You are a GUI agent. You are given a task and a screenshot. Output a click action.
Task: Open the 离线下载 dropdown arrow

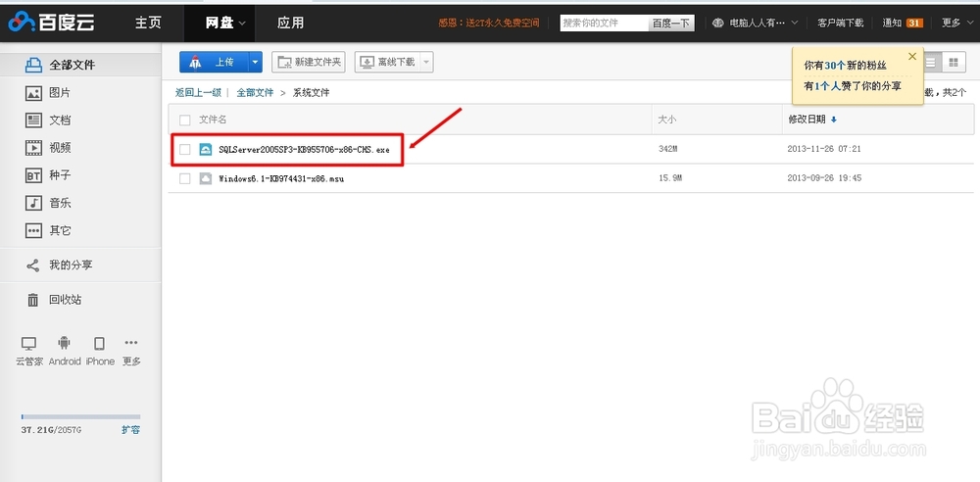click(x=425, y=62)
